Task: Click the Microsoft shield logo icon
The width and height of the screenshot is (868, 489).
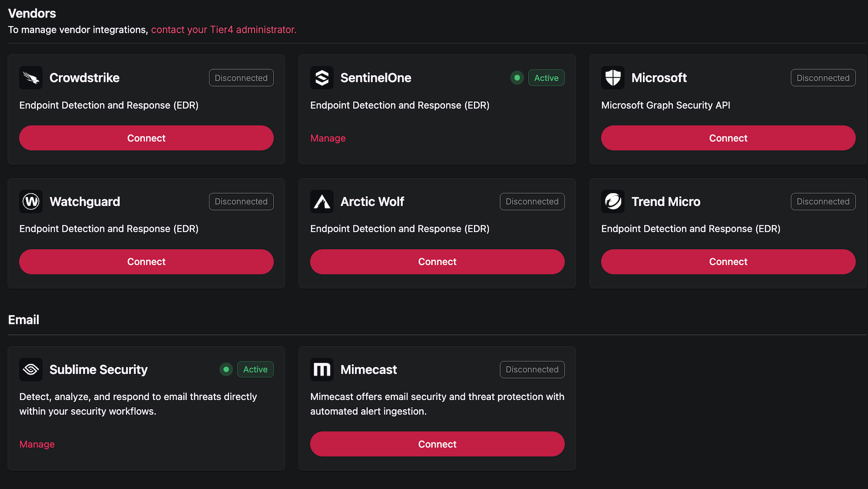Action: 613,78
